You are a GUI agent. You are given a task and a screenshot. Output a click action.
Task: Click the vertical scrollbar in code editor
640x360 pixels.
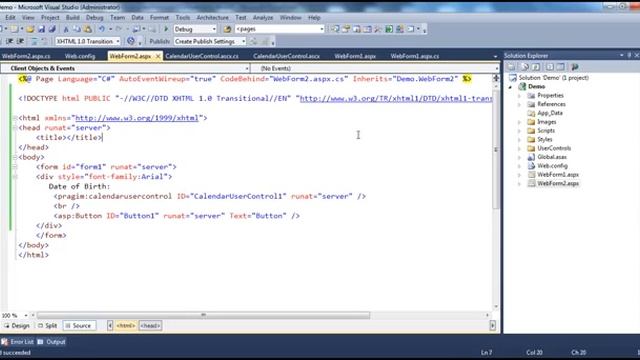pos(496,149)
